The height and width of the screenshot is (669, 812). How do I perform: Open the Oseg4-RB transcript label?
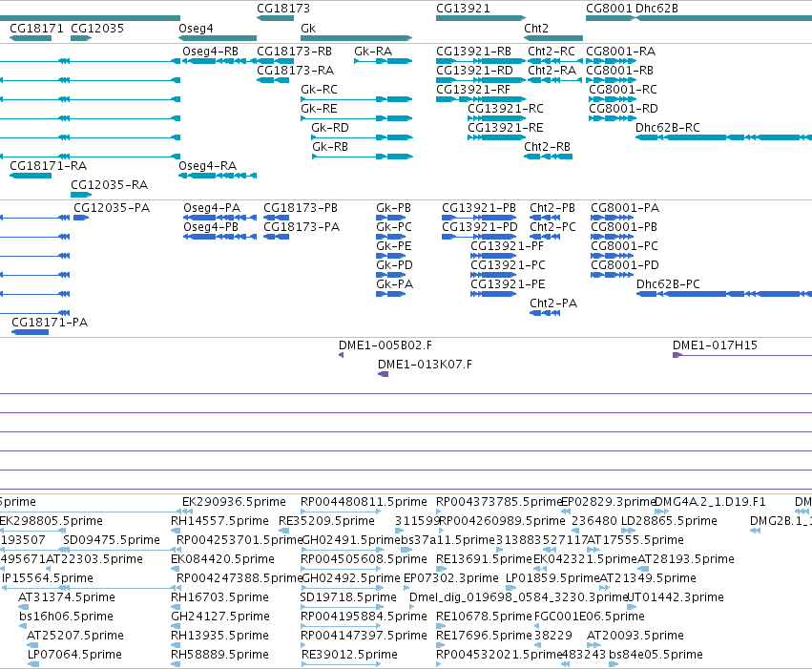pos(210,52)
